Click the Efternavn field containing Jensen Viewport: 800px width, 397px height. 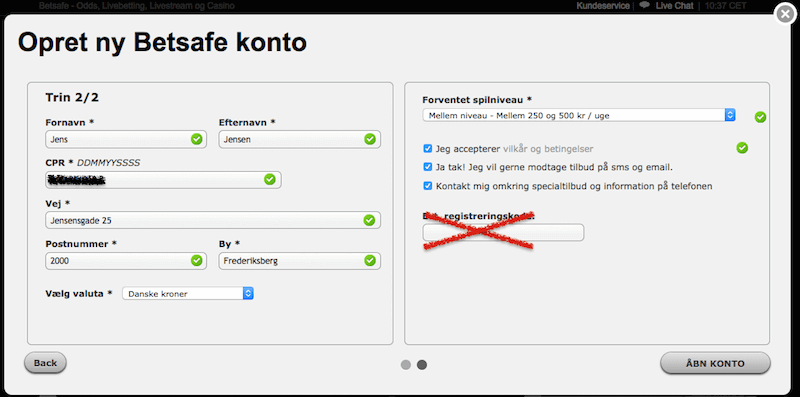click(x=299, y=139)
